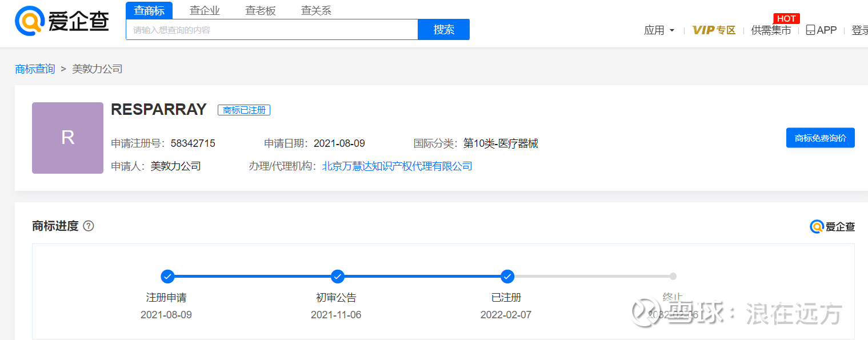The width and height of the screenshot is (868, 340).
Task: Click the 登录 link
Action: tap(859, 30)
